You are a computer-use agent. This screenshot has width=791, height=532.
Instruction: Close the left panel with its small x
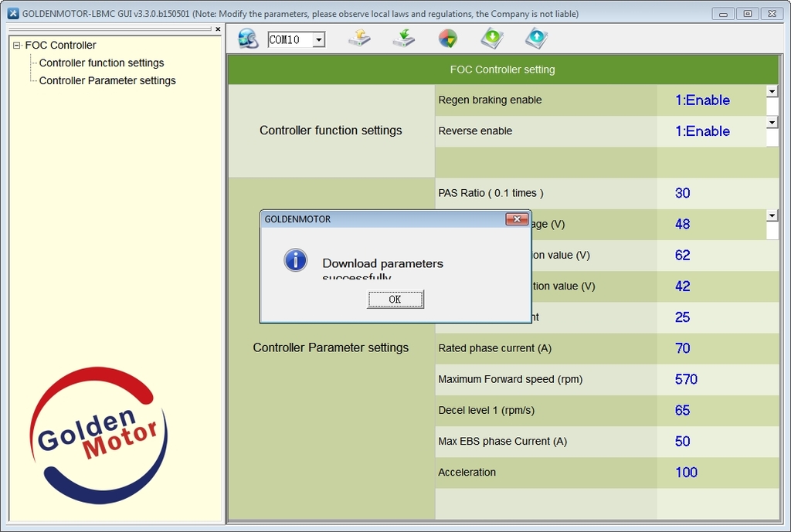(x=218, y=29)
